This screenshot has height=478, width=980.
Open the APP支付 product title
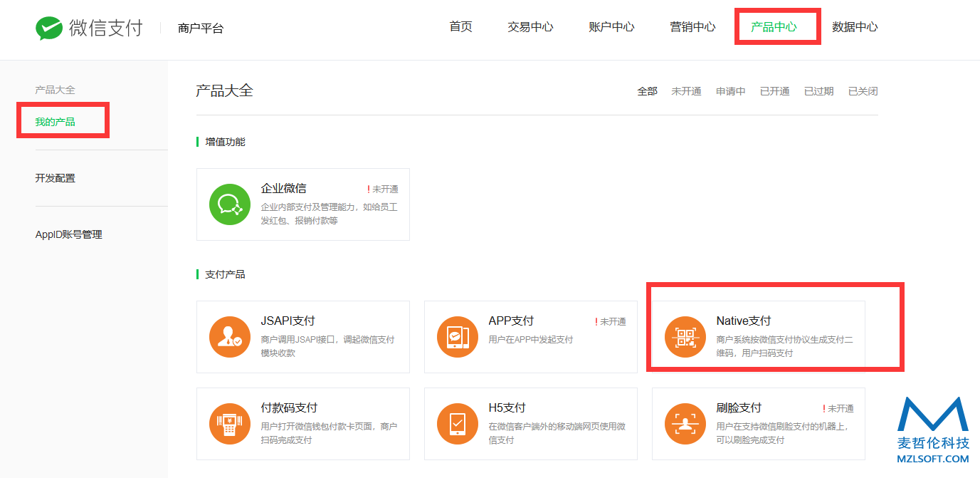tap(511, 321)
